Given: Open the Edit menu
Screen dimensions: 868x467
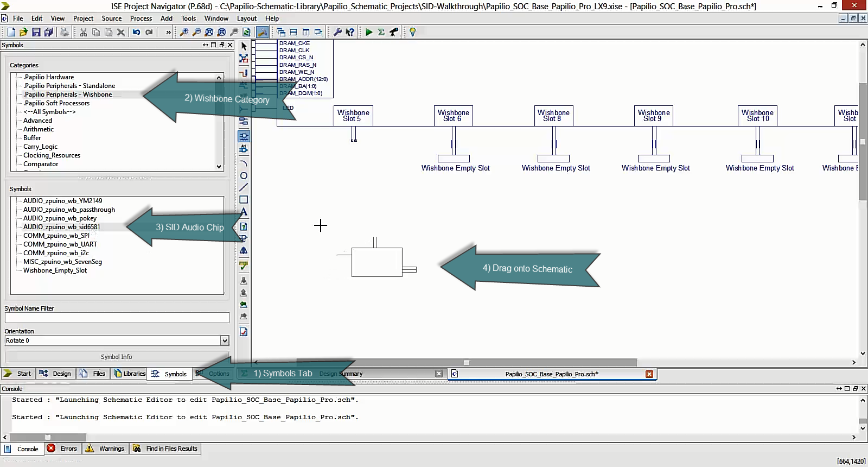Looking at the screenshot, I should [37, 18].
